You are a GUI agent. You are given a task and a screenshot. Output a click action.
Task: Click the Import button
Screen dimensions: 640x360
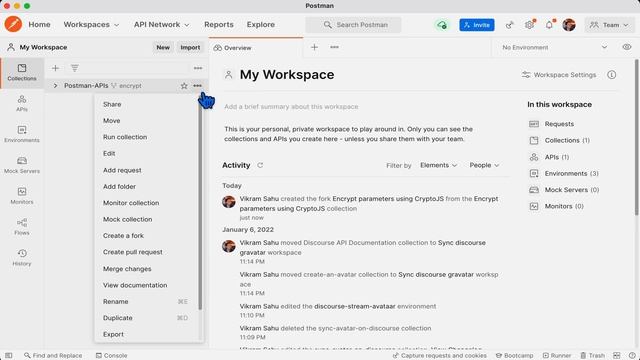pyautogui.click(x=190, y=47)
